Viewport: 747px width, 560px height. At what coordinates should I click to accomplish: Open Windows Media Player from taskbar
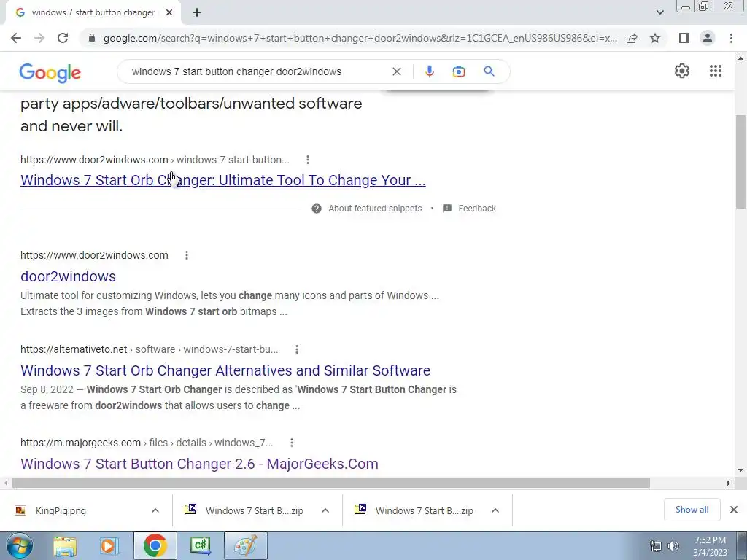[109, 545]
